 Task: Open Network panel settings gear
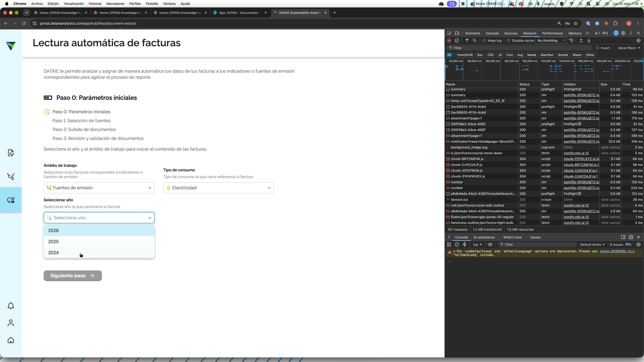(x=638, y=40)
